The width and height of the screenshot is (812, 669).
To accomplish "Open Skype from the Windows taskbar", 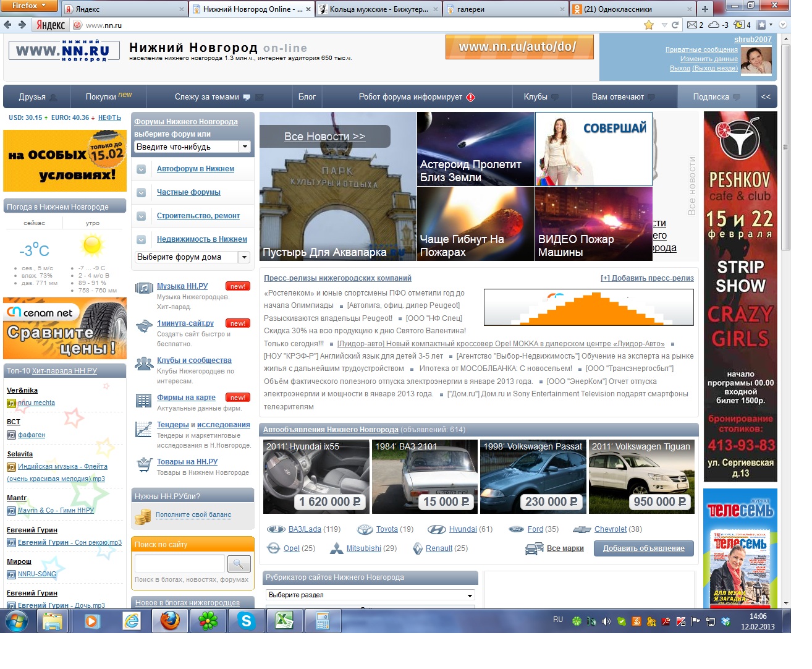I will tap(247, 621).
